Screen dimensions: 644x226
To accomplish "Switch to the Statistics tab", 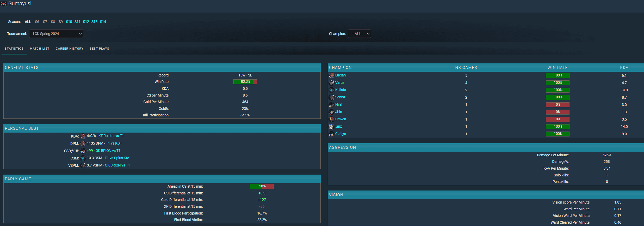I will click(x=14, y=49).
